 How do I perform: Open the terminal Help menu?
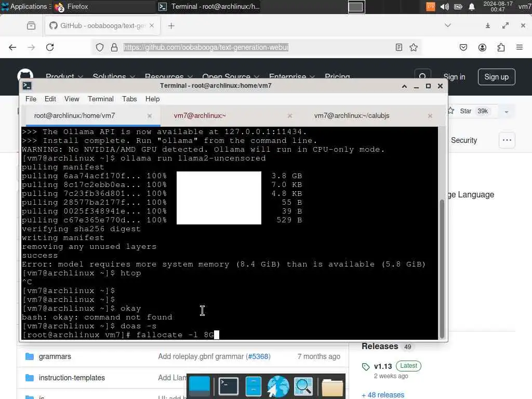pyautogui.click(x=152, y=99)
